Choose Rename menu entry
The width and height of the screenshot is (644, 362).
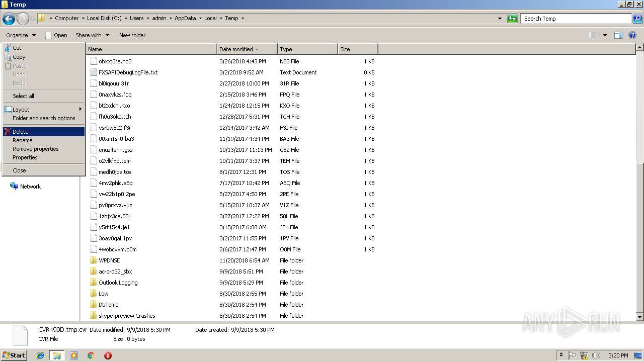(x=43, y=140)
